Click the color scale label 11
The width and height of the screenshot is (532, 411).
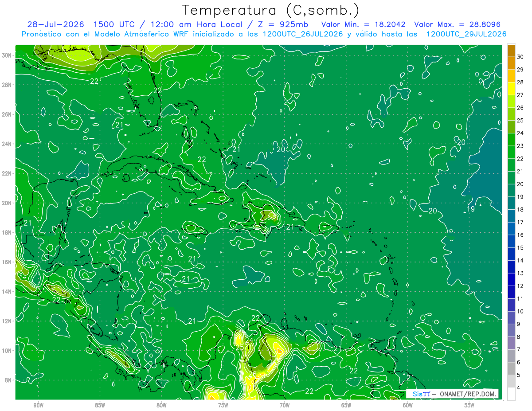(520, 299)
